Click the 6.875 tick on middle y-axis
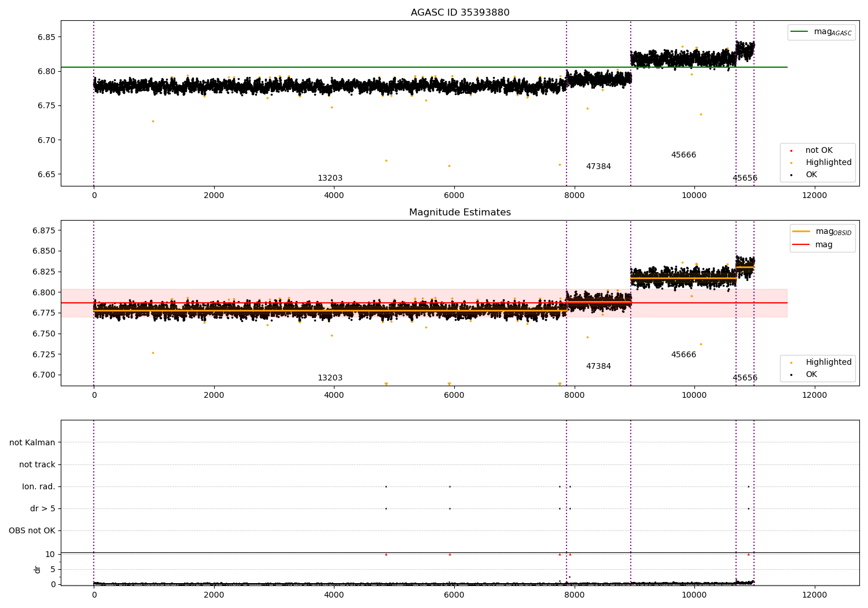The height and width of the screenshot is (608, 868). point(44,230)
